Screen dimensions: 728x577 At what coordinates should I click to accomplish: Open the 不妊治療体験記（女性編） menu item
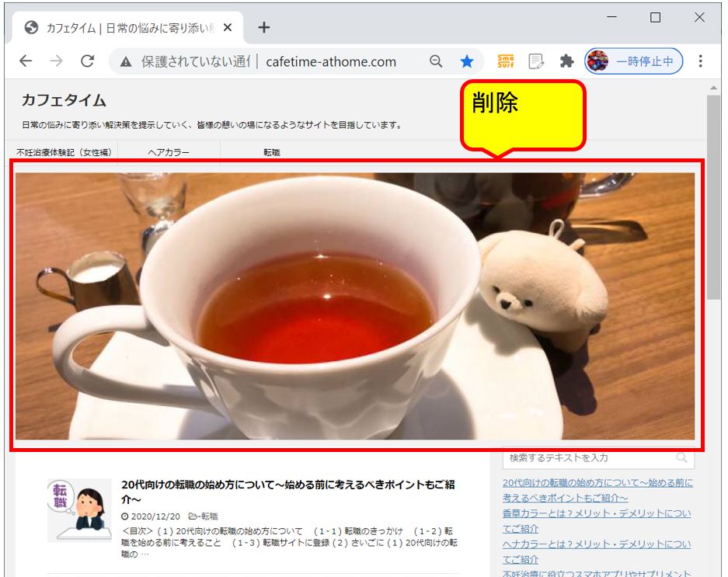point(64,153)
